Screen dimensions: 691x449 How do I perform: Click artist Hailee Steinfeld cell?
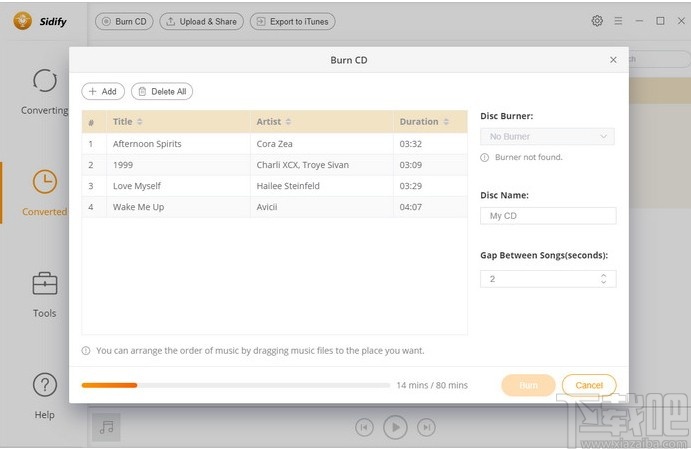tap(322, 186)
